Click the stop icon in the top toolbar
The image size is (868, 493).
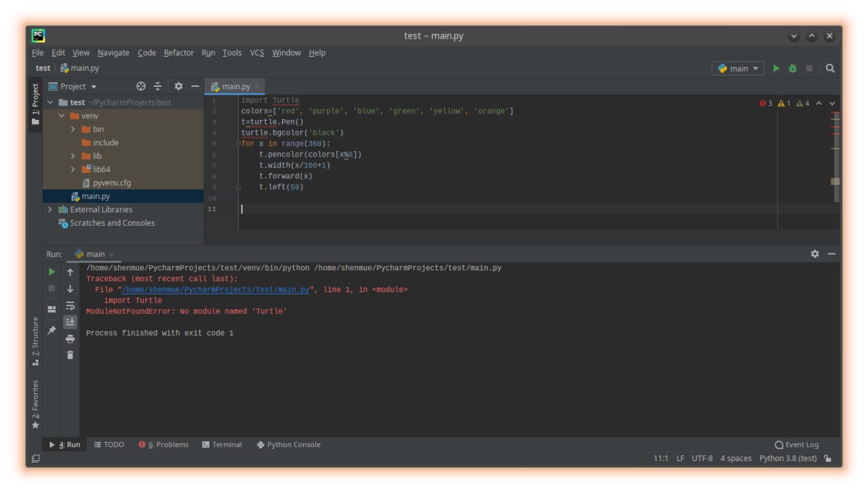pyautogui.click(x=809, y=68)
